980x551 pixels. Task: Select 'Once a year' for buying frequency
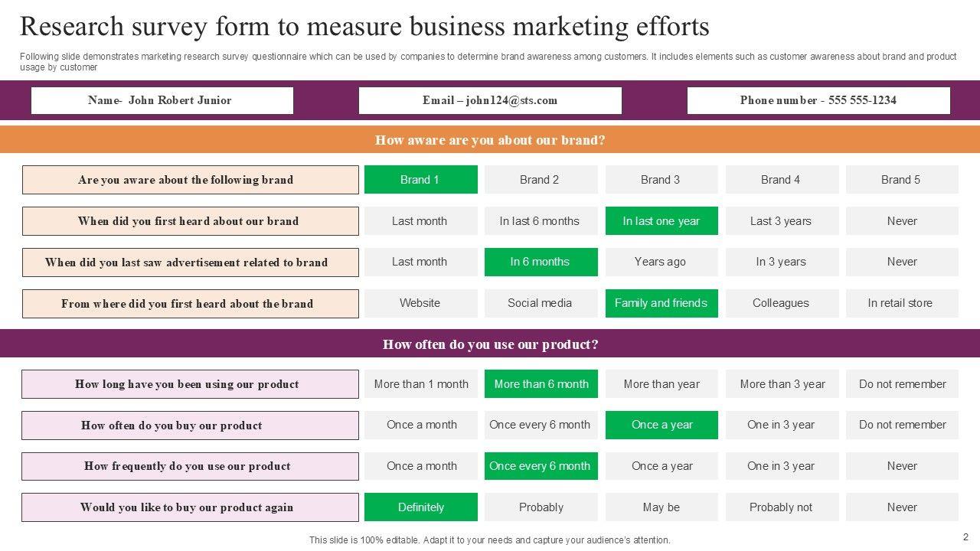tap(661, 425)
